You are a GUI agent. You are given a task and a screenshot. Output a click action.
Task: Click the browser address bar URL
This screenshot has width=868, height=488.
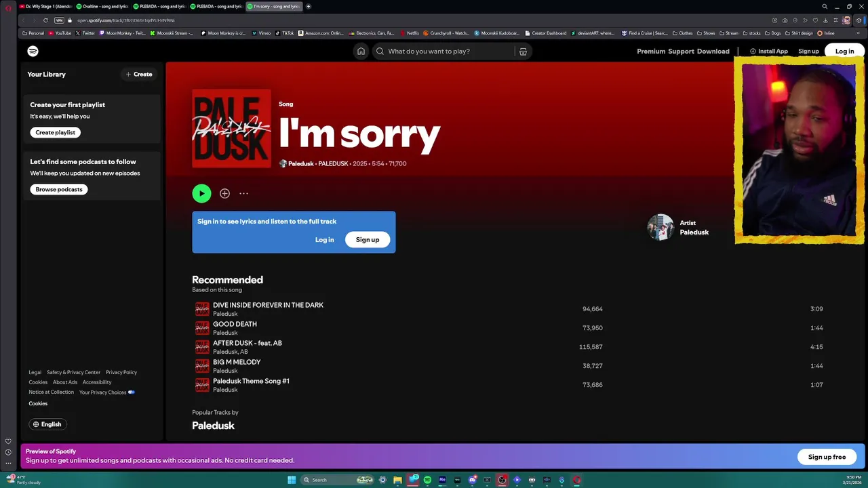(126, 20)
